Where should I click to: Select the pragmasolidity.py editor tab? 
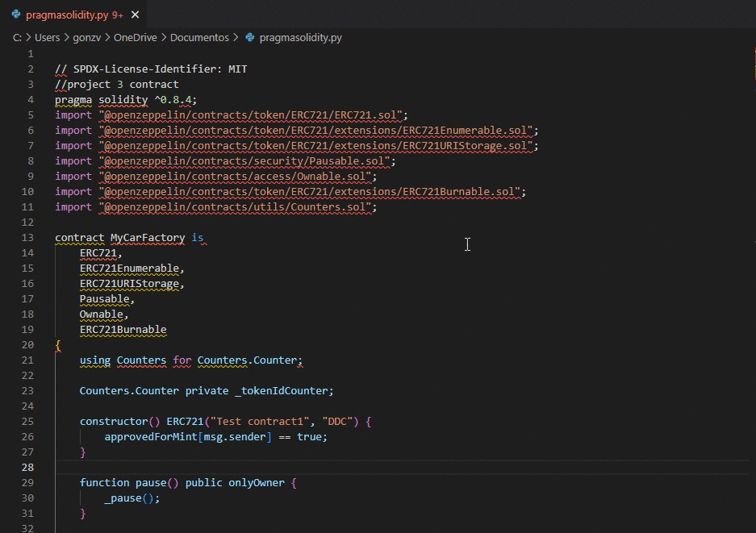[x=75, y=15]
